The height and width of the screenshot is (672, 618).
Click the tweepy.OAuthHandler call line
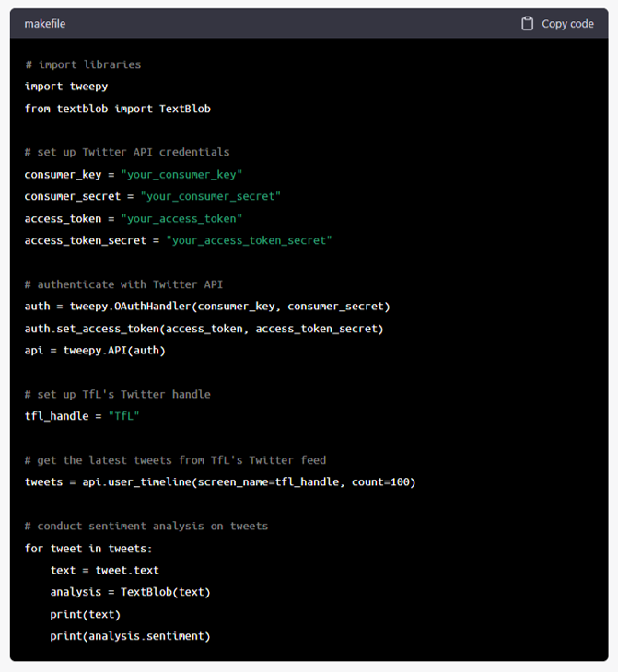[207, 306]
